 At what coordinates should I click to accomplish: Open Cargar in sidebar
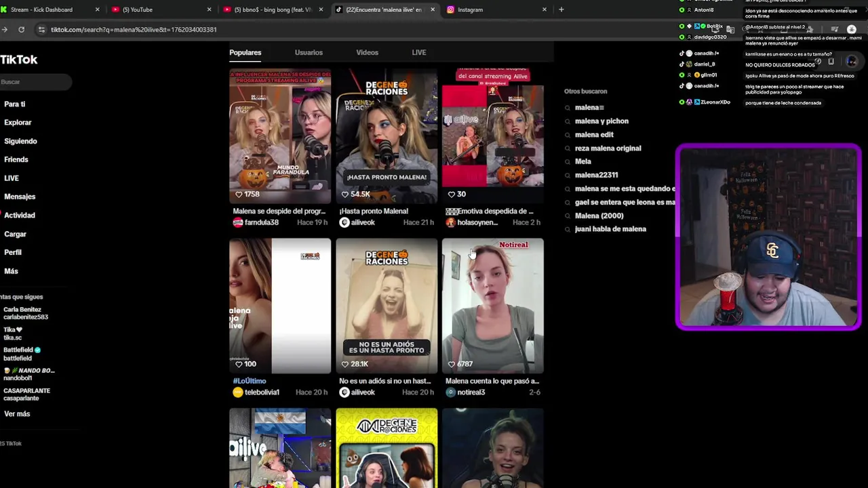coord(15,234)
